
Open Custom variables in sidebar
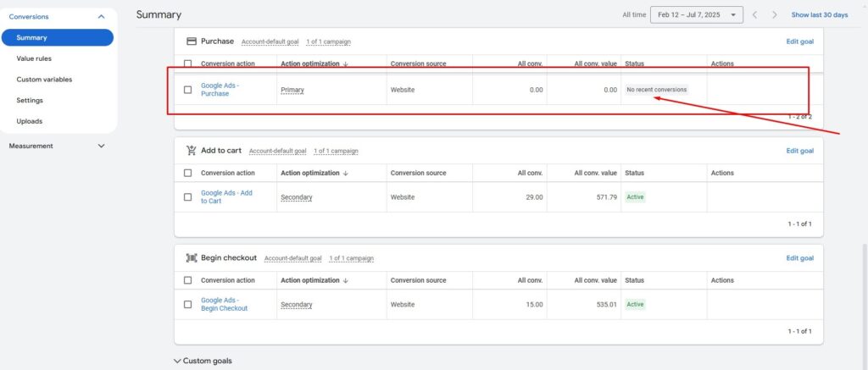pos(44,80)
